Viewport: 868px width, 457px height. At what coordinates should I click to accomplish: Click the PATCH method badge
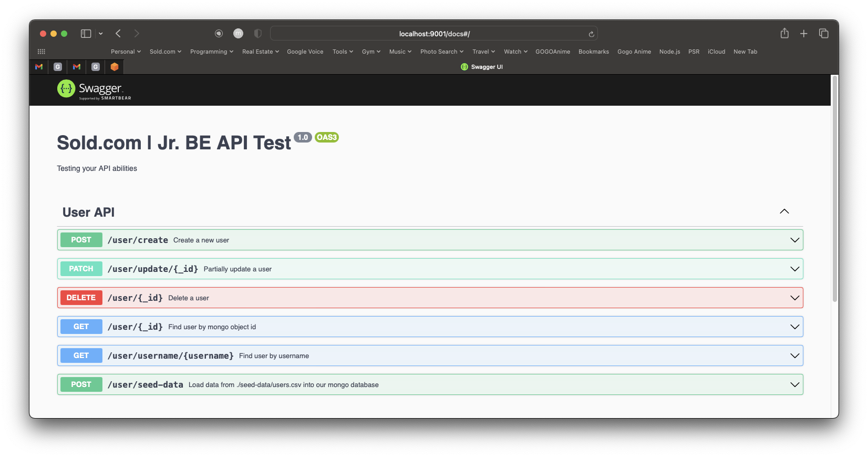coord(81,269)
